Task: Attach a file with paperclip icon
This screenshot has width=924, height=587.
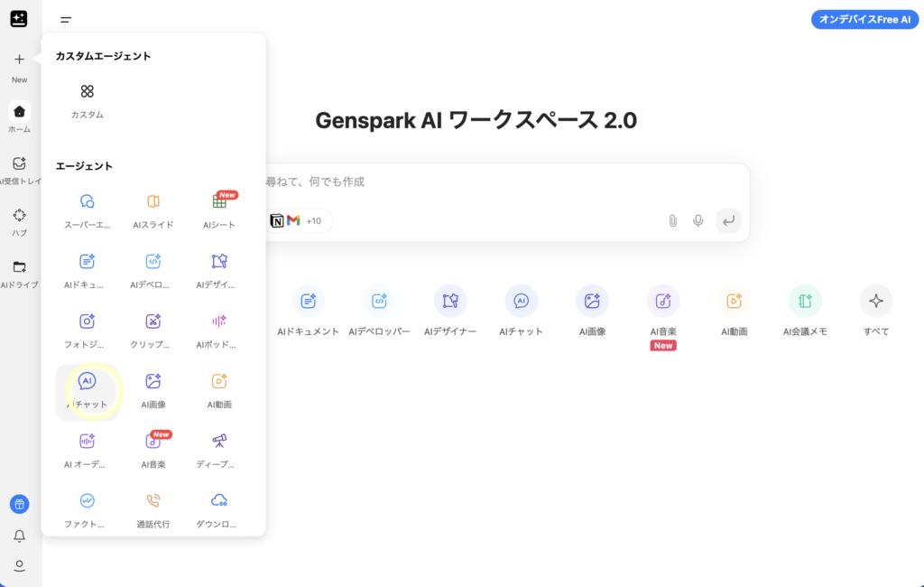Action: (672, 220)
